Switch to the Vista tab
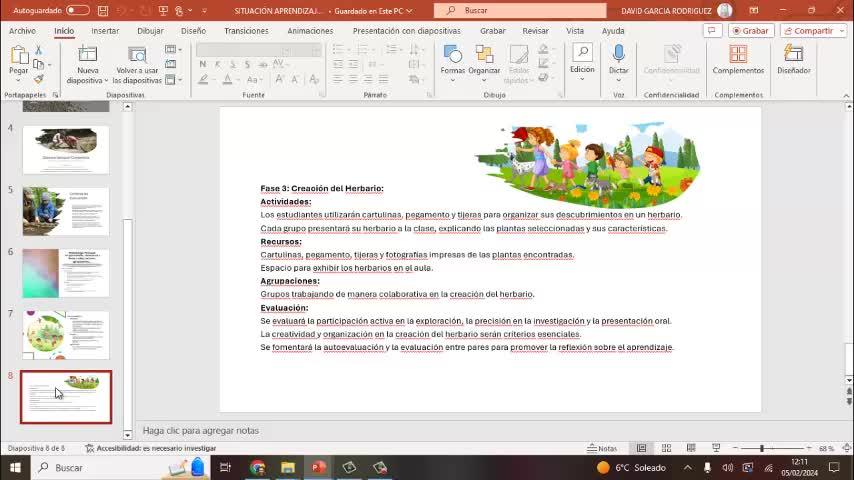 [575, 31]
